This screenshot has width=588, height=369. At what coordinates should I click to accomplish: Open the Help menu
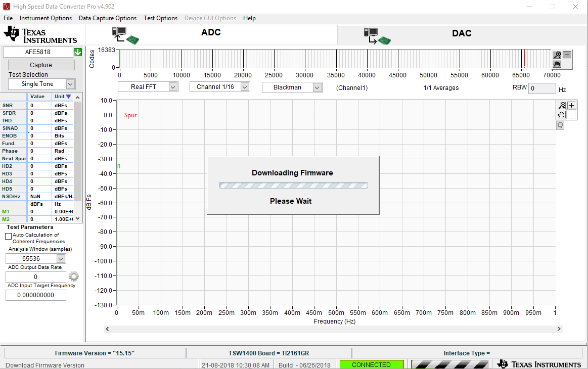click(x=249, y=18)
